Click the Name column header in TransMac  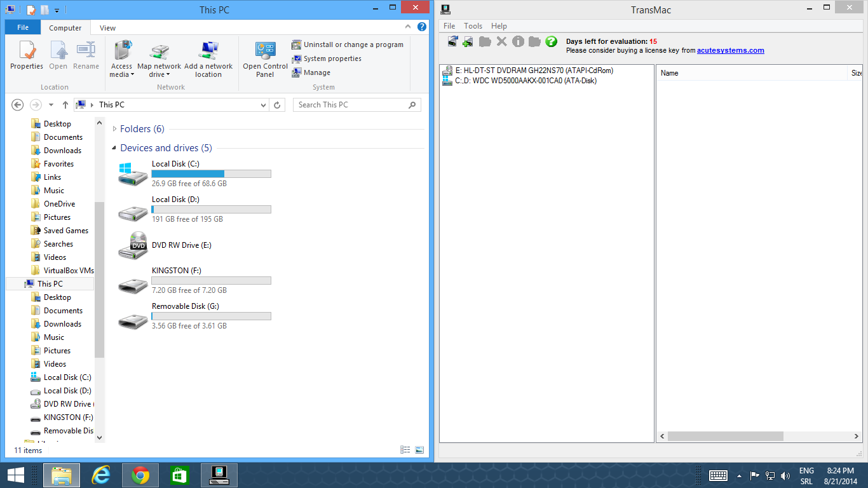670,73
